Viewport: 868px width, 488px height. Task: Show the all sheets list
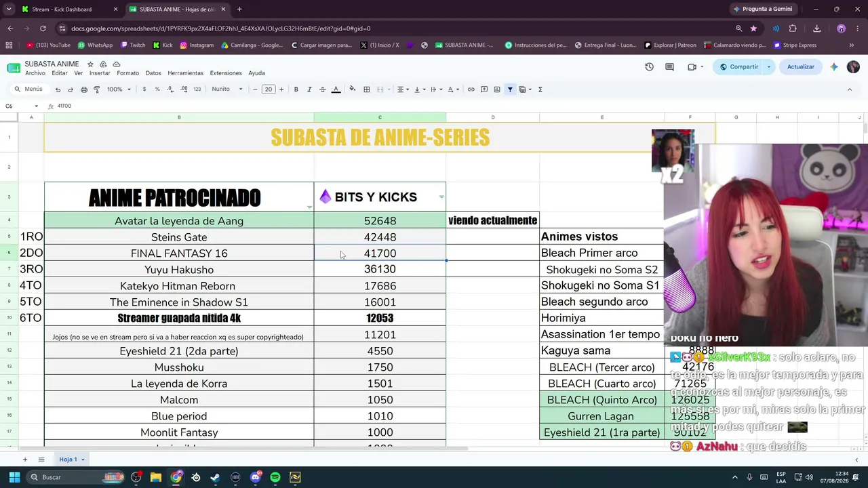[41, 460]
